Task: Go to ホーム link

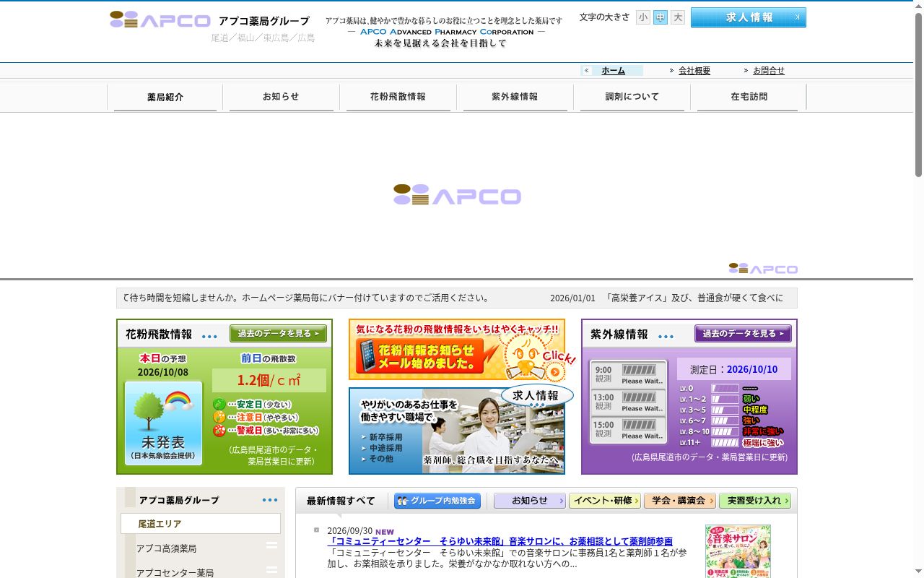Action: [x=613, y=71]
